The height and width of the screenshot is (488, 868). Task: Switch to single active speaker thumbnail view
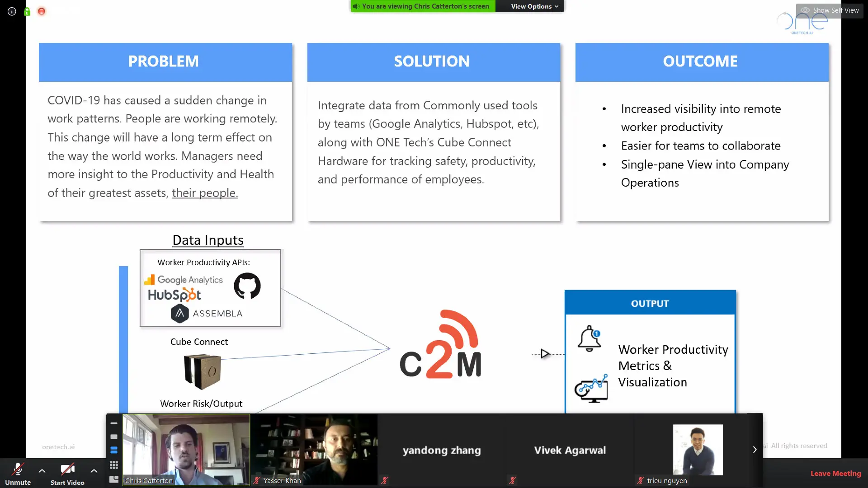(x=114, y=437)
